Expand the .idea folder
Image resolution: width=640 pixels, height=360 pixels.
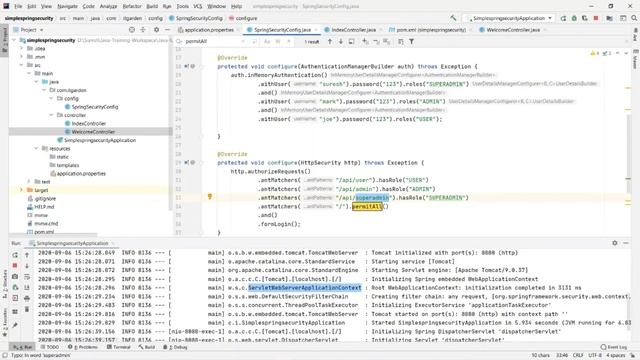[22, 48]
